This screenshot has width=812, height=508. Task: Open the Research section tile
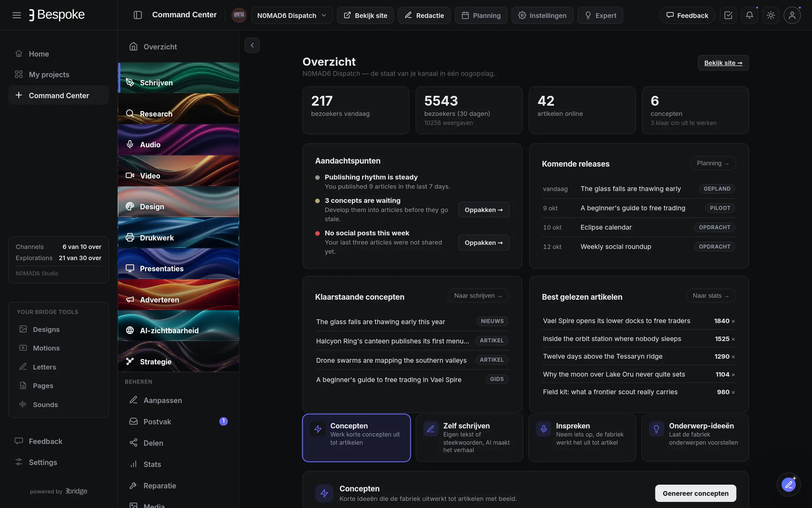(x=178, y=109)
